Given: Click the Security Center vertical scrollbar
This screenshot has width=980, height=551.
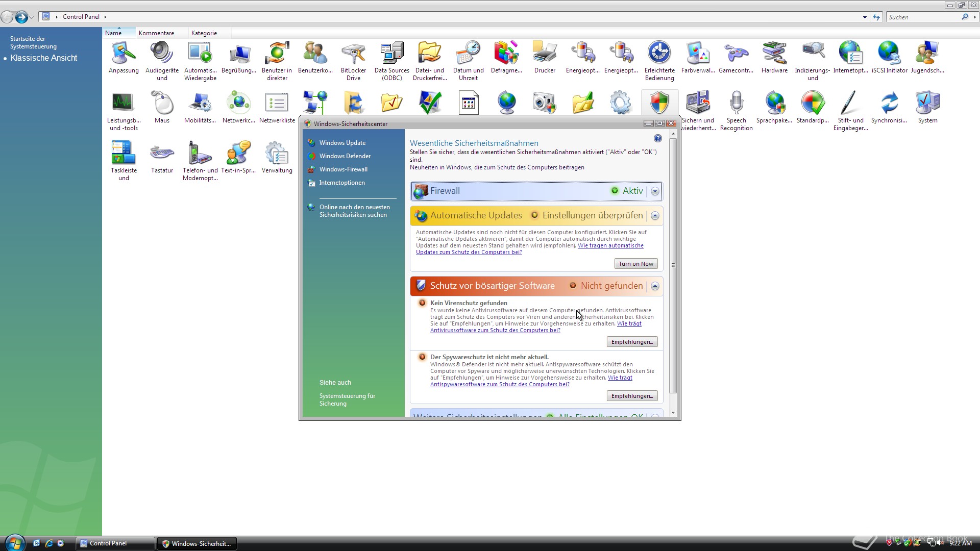Looking at the screenshot, I should point(673,265).
